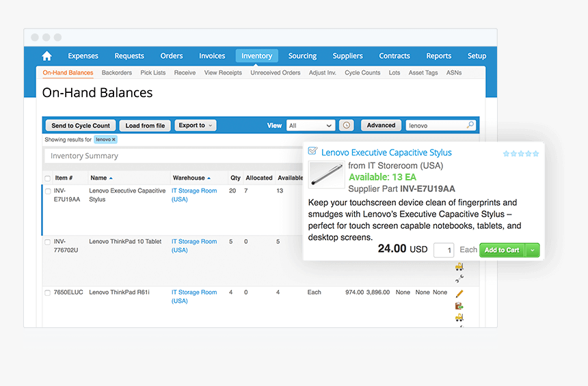This screenshot has width=588, height=386.
Task: Click the Inventory Summary field
Action: [174, 156]
